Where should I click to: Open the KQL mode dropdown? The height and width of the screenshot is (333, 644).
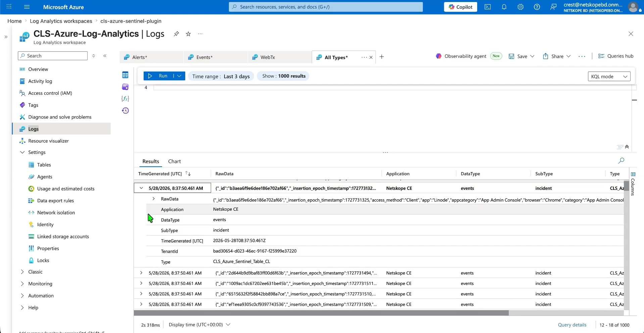point(609,76)
